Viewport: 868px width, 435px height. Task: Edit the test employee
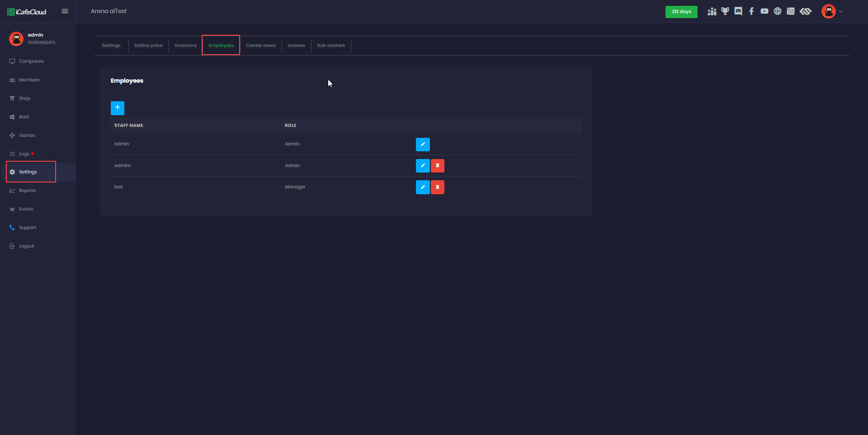point(423,187)
